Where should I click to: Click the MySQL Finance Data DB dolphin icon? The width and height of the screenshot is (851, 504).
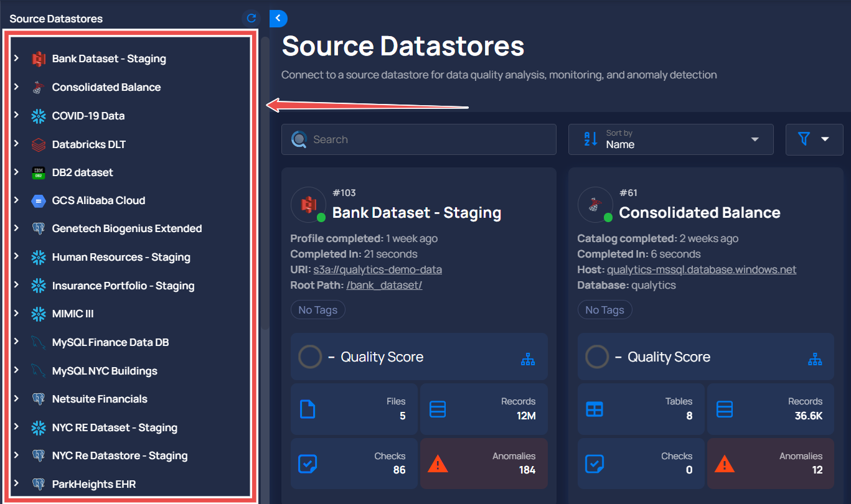tap(39, 343)
